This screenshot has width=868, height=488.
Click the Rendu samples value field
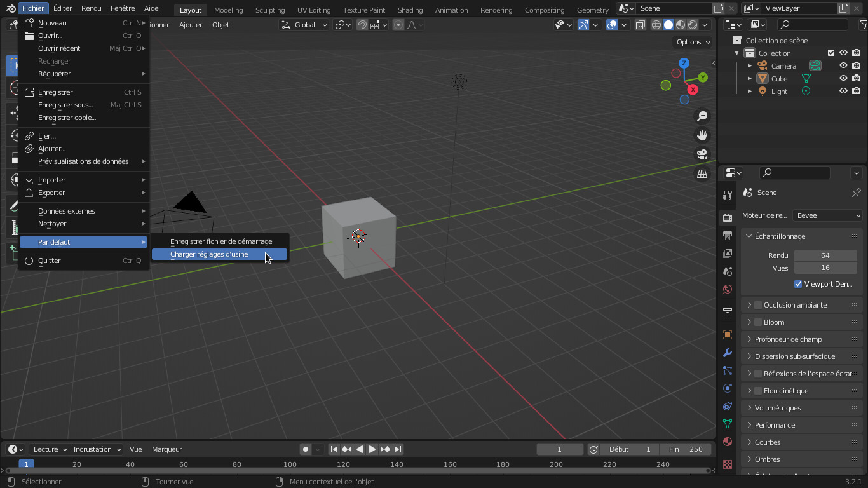[825, 255]
